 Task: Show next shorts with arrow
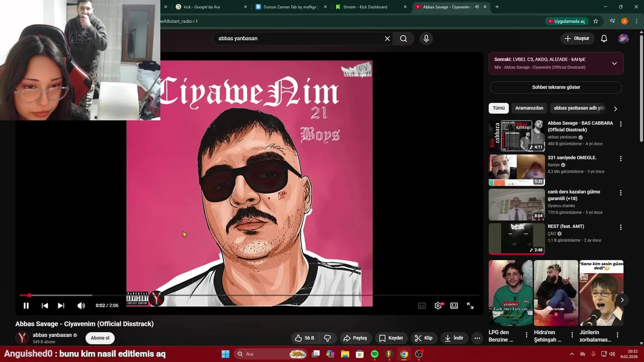[x=622, y=300]
